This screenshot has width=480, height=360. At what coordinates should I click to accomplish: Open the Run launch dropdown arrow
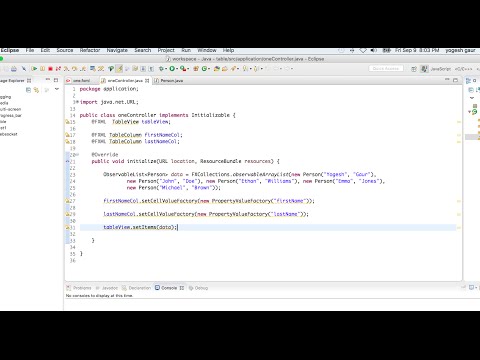click(x=177, y=69)
